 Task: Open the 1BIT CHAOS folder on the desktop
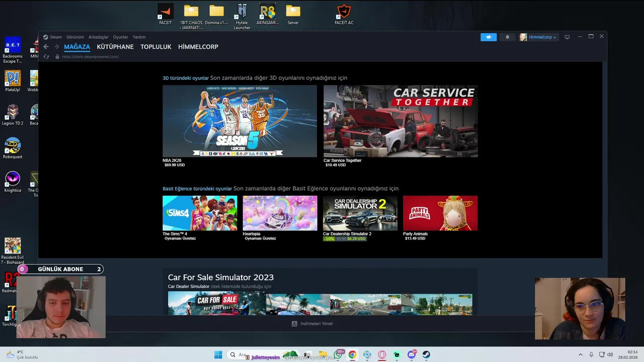[x=191, y=17]
